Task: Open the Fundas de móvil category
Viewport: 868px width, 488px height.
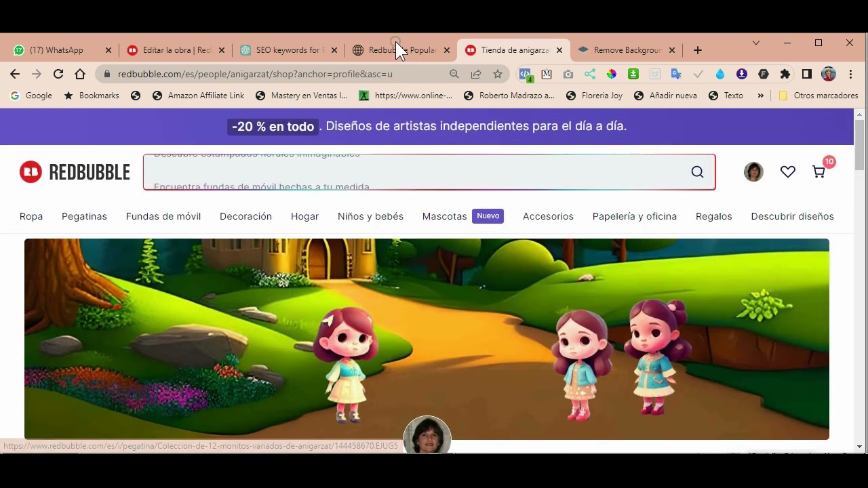Action: tap(163, 216)
